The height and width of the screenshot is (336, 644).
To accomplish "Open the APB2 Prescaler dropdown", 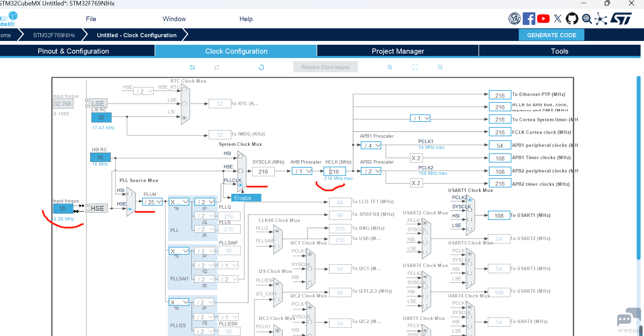I will pyautogui.click(x=371, y=171).
